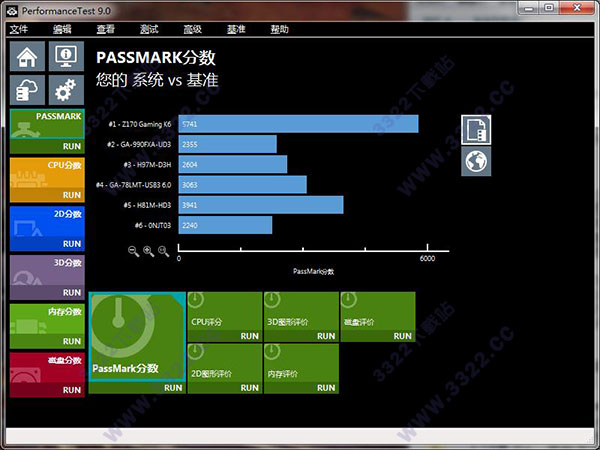600x450 pixels.
Task: Maximize the PerformanceTest 9.0 window
Action: click(x=549, y=8)
